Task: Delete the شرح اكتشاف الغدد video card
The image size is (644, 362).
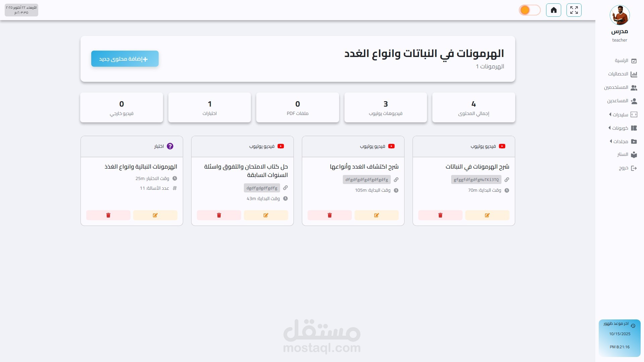Action: click(x=329, y=215)
